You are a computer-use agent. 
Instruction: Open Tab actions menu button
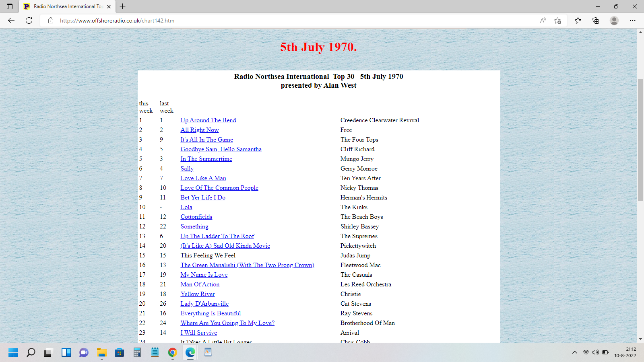(10, 6)
